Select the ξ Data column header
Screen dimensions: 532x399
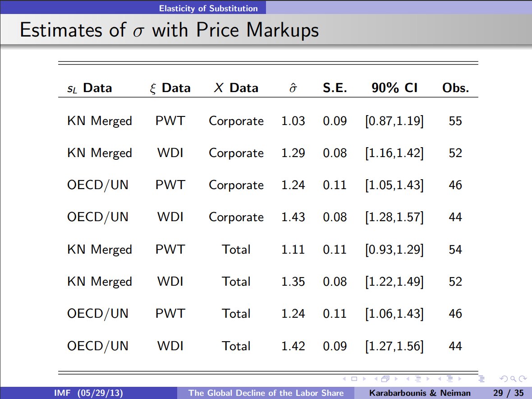coord(170,88)
